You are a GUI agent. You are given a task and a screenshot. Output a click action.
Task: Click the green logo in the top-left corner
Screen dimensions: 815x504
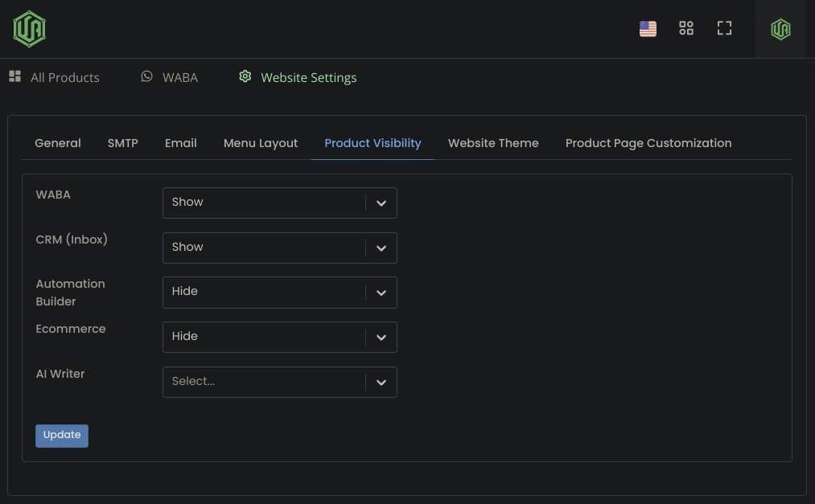[x=29, y=27]
